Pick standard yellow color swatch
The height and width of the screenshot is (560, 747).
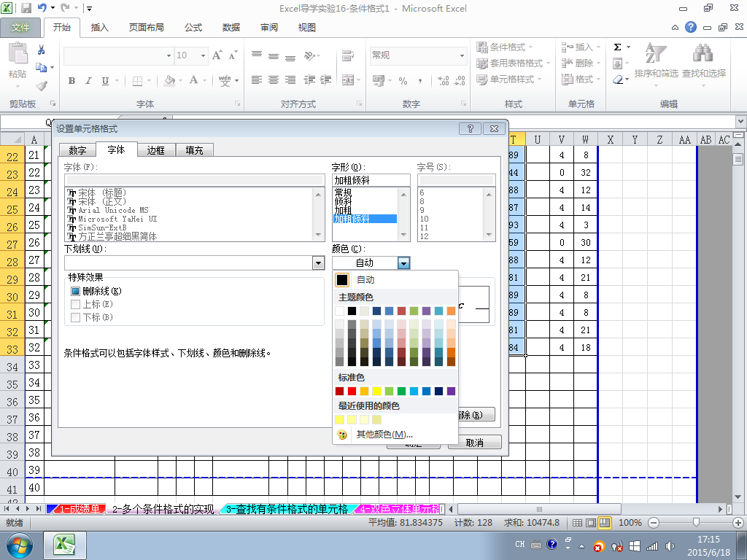(x=376, y=391)
